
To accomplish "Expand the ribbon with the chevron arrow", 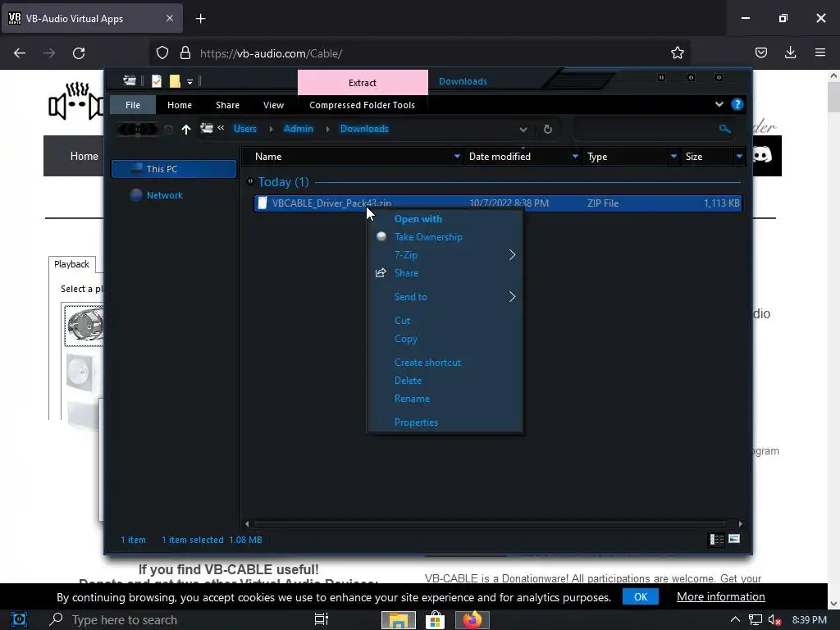I will (719, 104).
